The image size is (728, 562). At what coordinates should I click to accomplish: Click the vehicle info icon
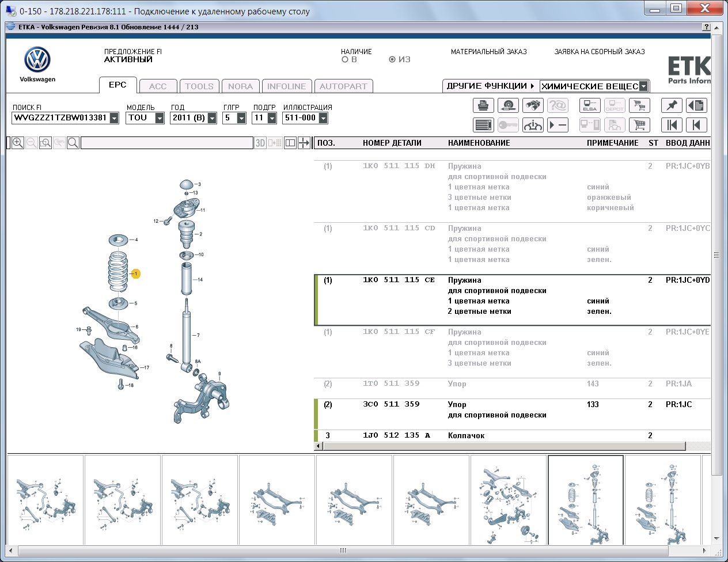[x=533, y=125]
